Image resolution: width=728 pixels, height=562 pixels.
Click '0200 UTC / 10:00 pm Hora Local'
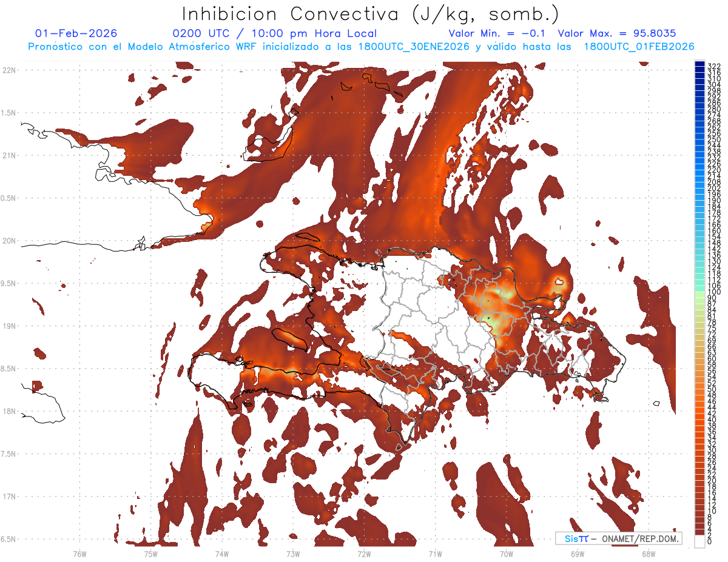(x=274, y=33)
